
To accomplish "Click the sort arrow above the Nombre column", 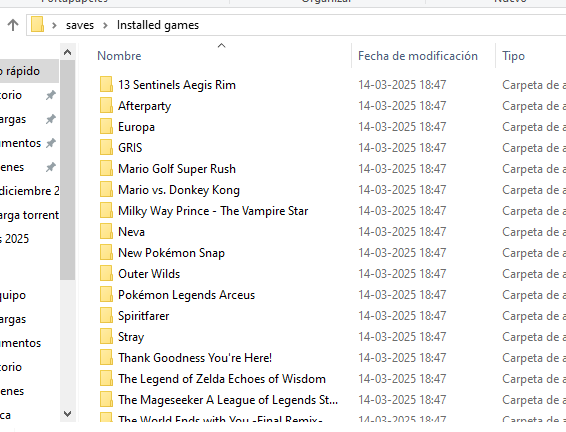I will tap(221, 45).
